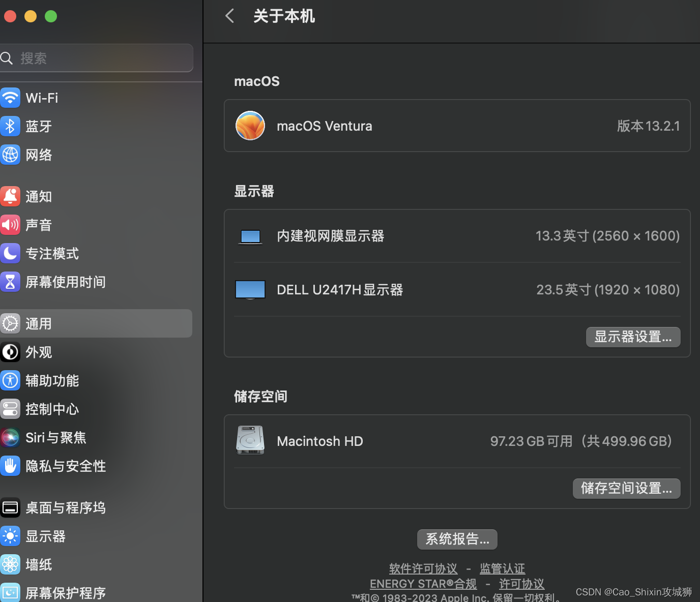
Task: Click the Macintosh HD label
Action: tap(320, 441)
